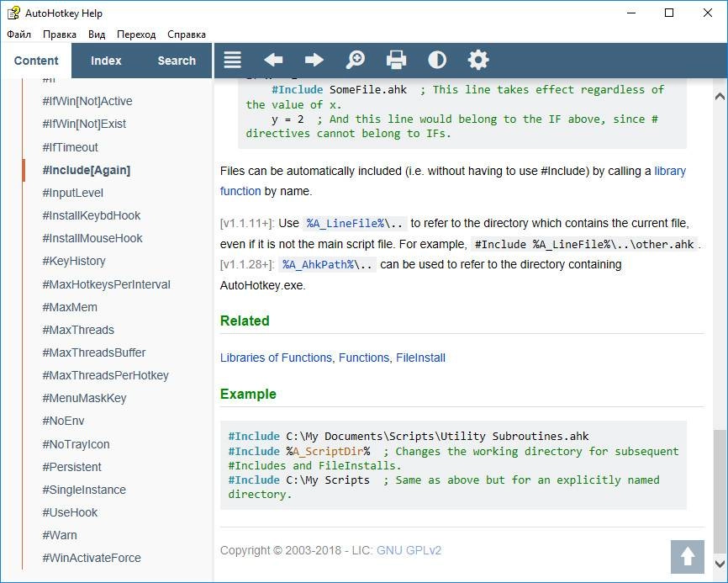Click the %A_AhkPath%\.. code link
The height and width of the screenshot is (583, 728).
pyautogui.click(x=327, y=265)
